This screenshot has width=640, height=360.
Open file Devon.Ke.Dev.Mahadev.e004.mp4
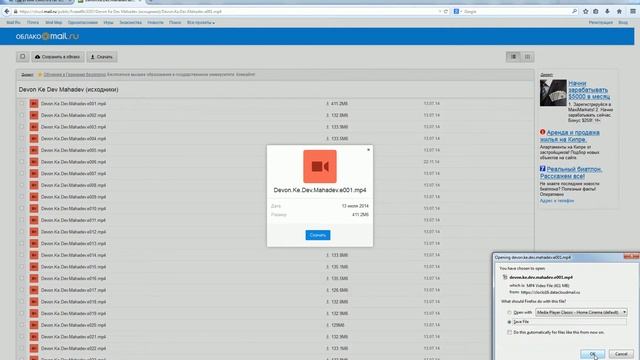tap(73, 139)
